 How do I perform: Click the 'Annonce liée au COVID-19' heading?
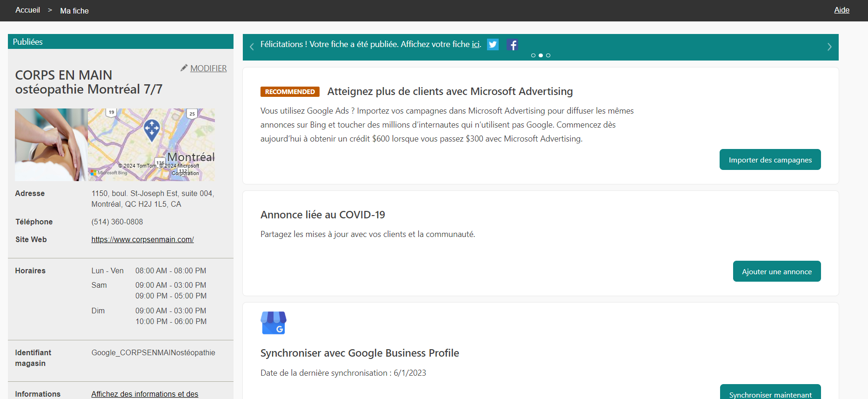(323, 215)
